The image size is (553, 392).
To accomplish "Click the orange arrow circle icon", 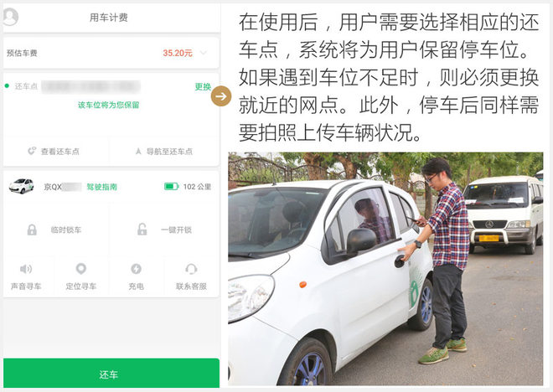I will 221,95.
